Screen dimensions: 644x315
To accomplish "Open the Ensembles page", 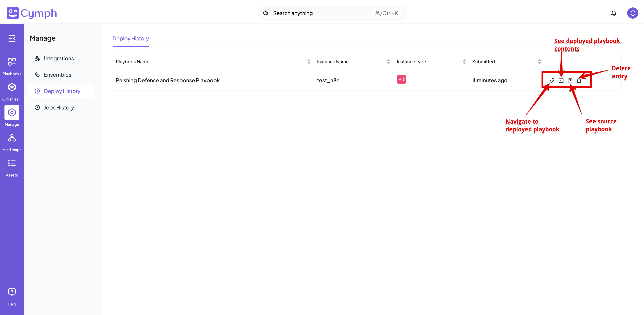I will [57, 75].
